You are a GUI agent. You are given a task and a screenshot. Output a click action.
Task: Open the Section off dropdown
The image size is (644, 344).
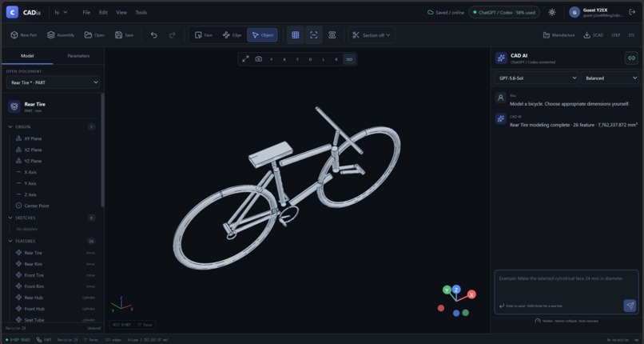click(372, 35)
